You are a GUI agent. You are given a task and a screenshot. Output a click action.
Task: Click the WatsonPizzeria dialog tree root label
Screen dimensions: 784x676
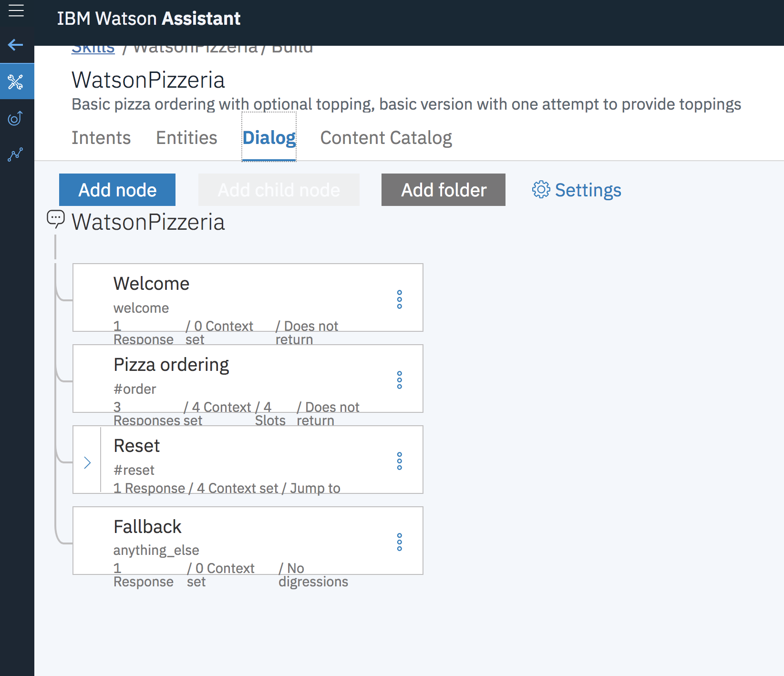148,222
